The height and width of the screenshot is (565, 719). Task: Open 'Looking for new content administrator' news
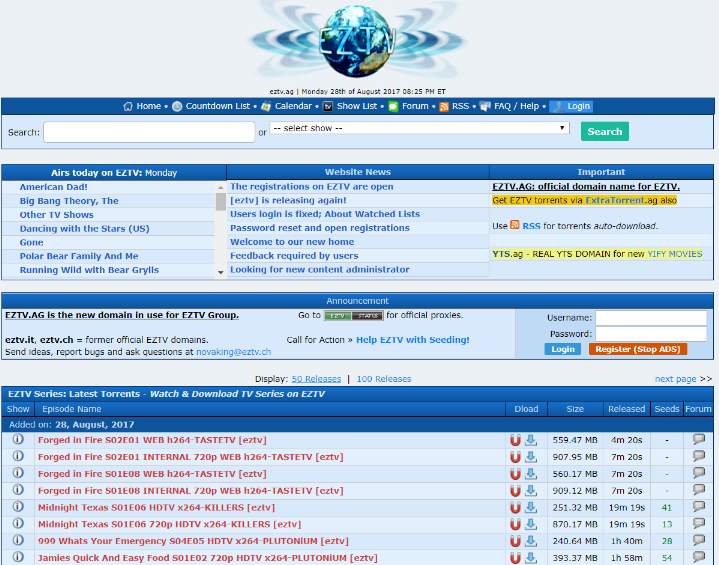pos(320,269)
